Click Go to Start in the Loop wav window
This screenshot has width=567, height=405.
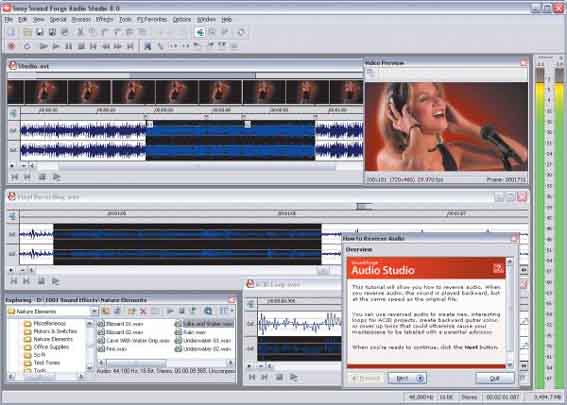click(252, 377)
